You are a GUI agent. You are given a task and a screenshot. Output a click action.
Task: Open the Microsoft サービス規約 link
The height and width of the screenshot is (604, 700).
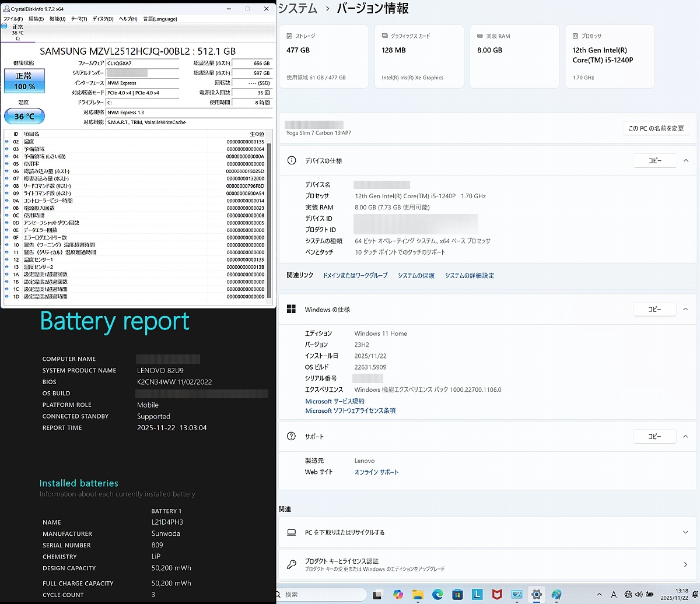click(x=334, y=401)
